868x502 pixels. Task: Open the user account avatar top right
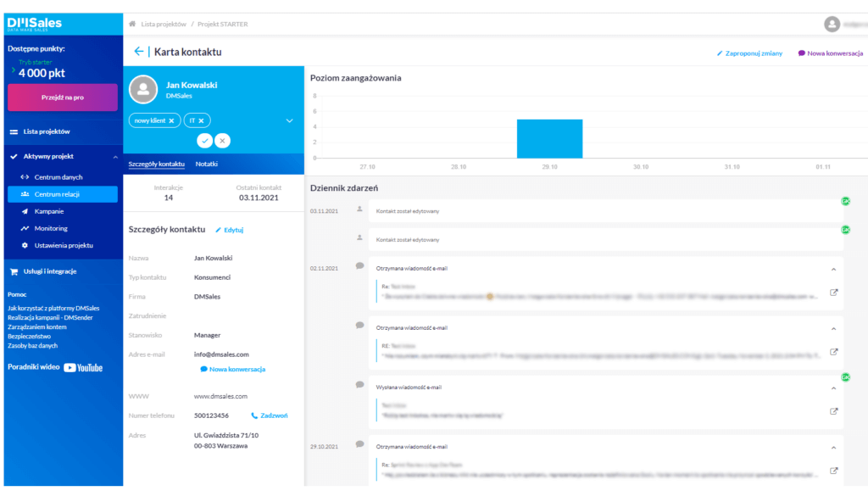pyautogui.click(x=832, y=24)
